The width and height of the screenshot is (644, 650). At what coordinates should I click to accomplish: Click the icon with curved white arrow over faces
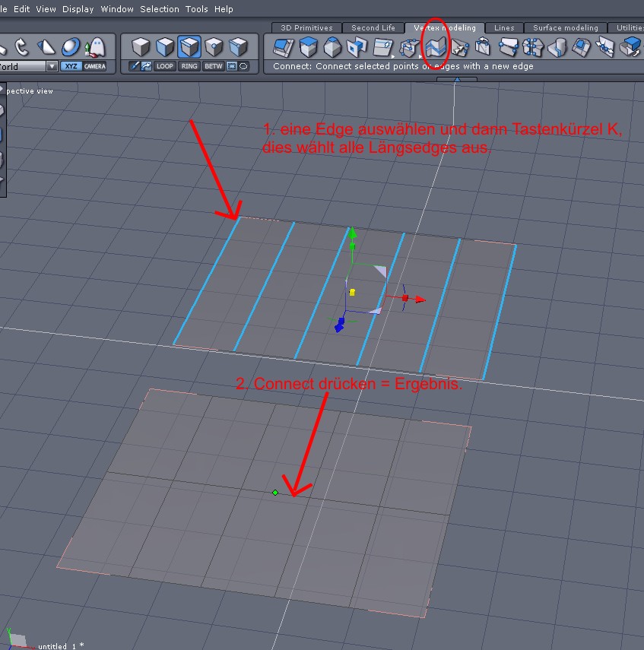pos(484,47)
